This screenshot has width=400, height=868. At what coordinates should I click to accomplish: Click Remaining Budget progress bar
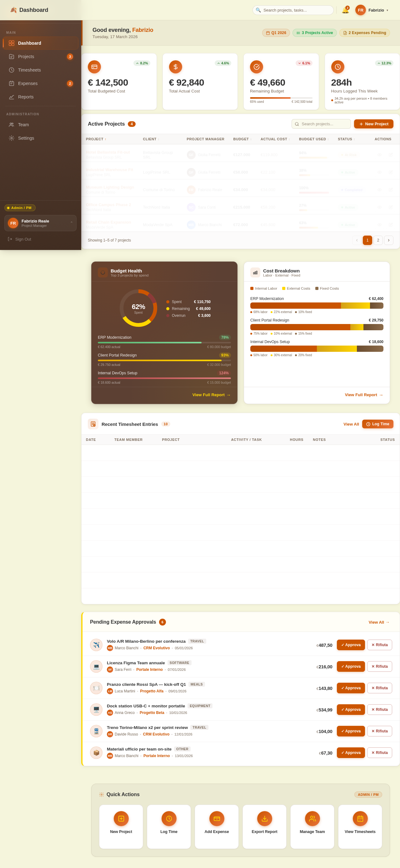[x=281, y=98]
